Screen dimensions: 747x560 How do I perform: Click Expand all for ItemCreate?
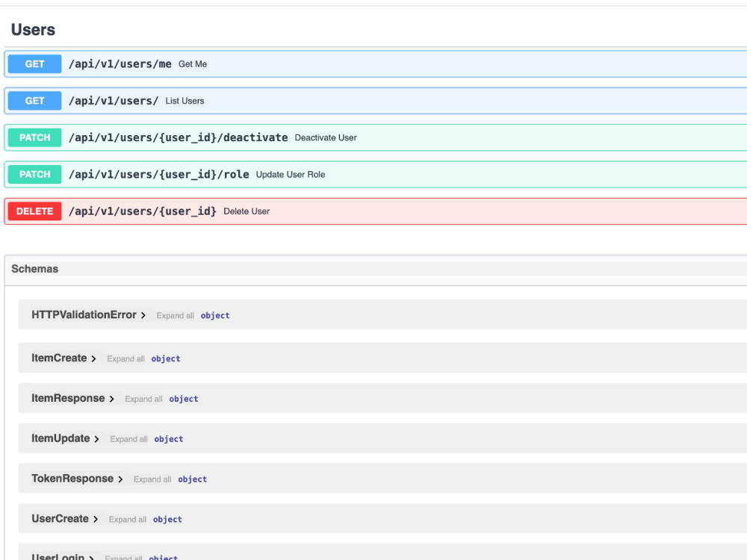tap(125, 358)
